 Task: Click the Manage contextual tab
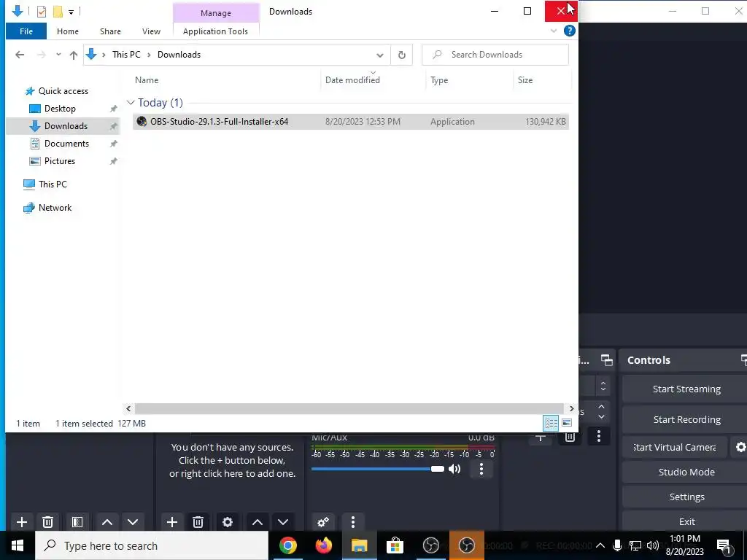(216, 13)
